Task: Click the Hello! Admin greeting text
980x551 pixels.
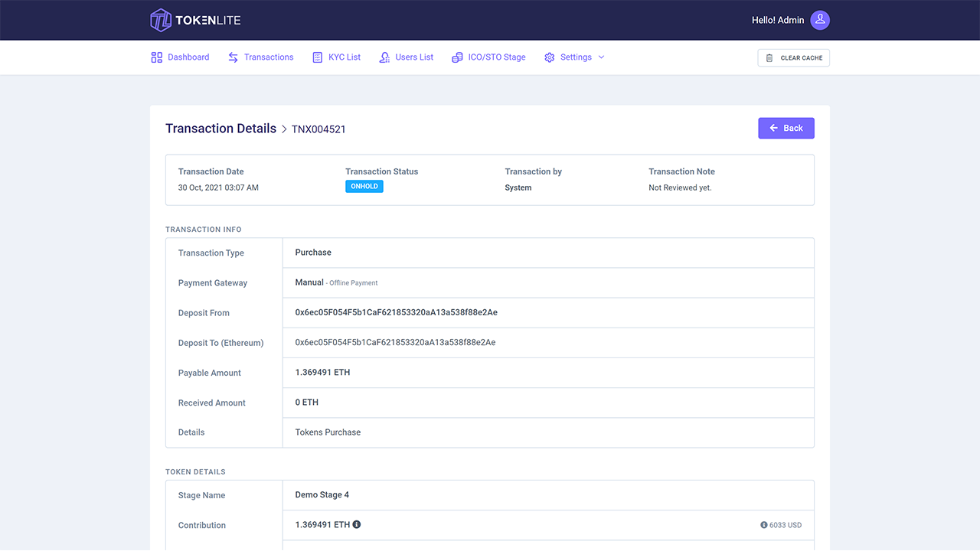Action: pyautogui.click(x=778, y=20)
